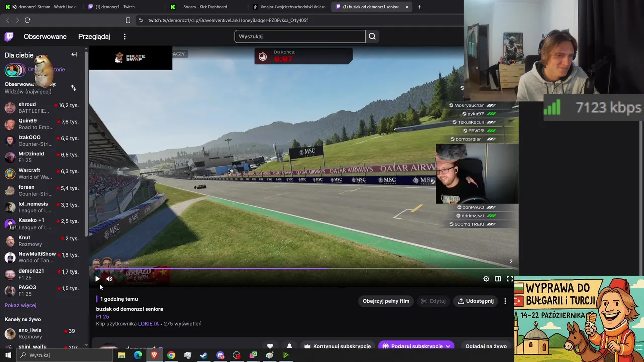Open clip's more options three-dot menu
644x362 pixels.
click(505, 301)
